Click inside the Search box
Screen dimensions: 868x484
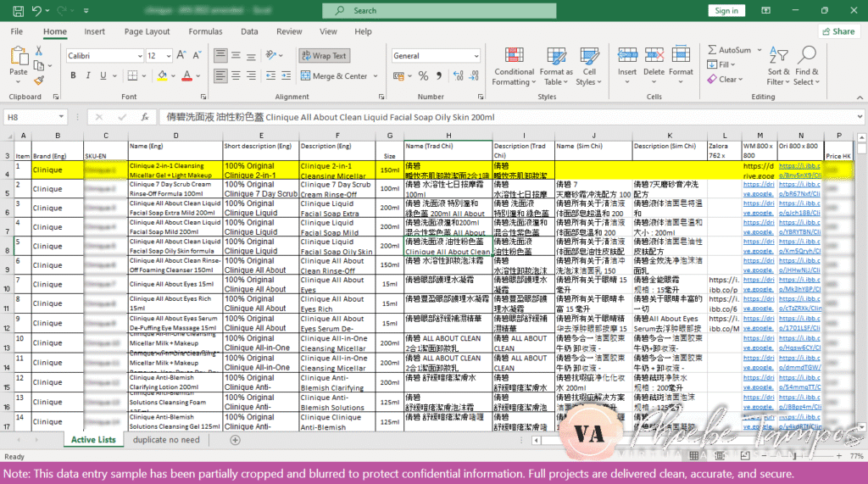(440, 10)
